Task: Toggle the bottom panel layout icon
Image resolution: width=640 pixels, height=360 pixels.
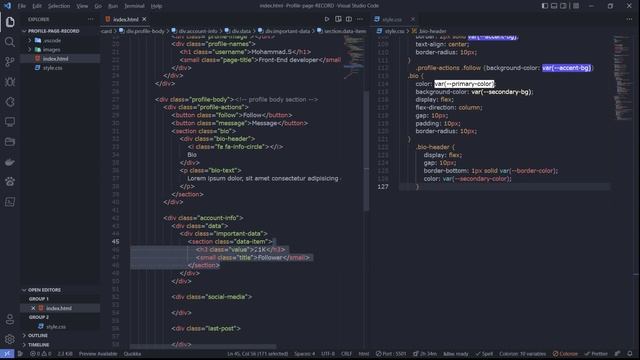Action: [x=554, y=6]
